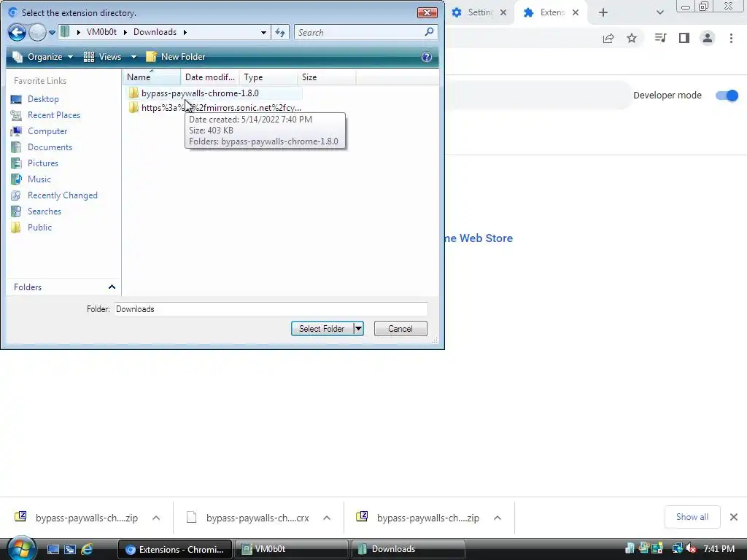
Task: Click Show Desktop in quick launch
Action: pos(53,549)
